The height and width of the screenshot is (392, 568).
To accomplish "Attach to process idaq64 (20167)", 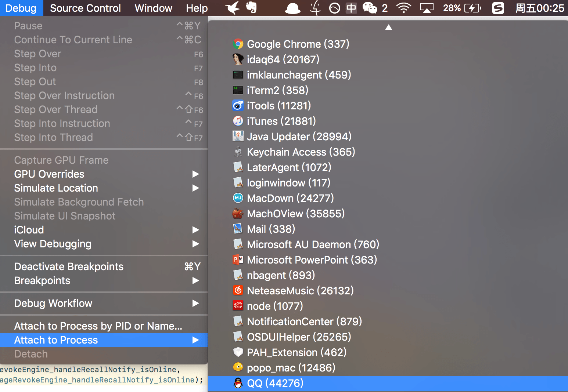I will coord(388,59).
